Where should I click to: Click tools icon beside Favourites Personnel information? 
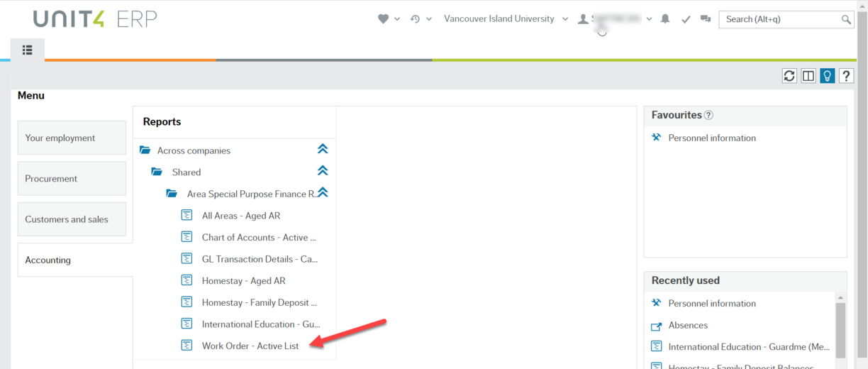click(656, 138)
